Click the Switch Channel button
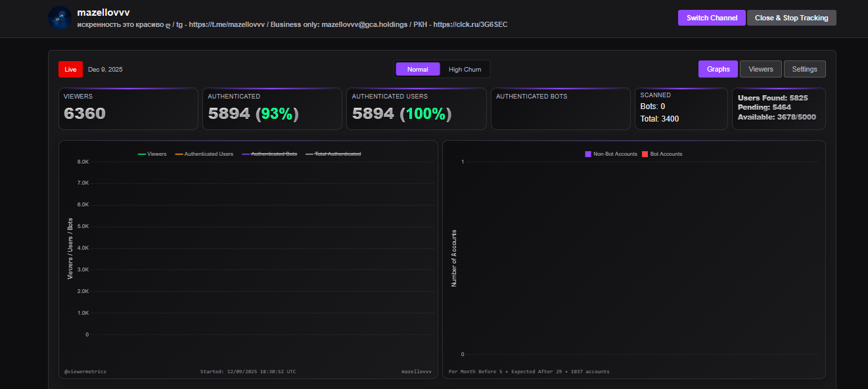 tap(712, 18)
